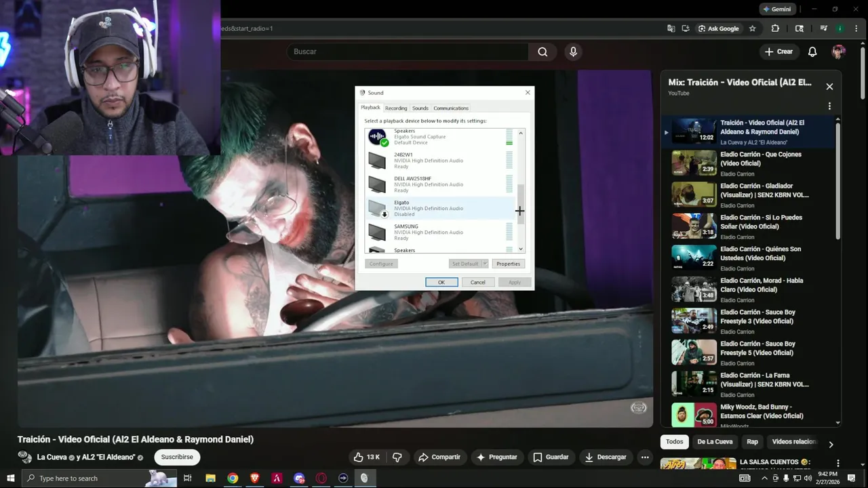The width and height of the screenshot is (868, 488).
Task: Click the translate page icon in address bar
Action: point(671,28)
